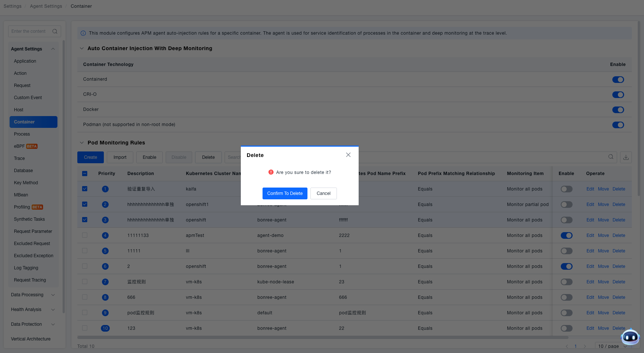Viewport: 644px width, 353px height.
Task: Click the download export icon
Action: point(626,157)
